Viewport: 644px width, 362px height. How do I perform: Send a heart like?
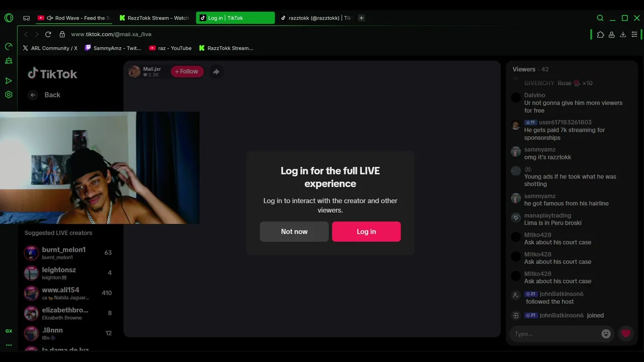(x=626, y=333)
